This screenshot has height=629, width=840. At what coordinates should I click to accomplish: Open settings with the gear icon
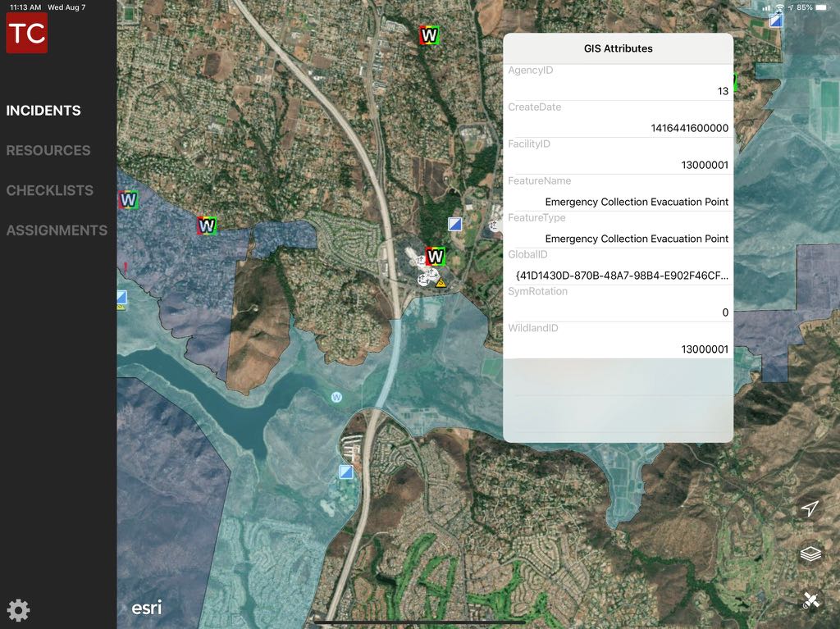tap(19, 610)
